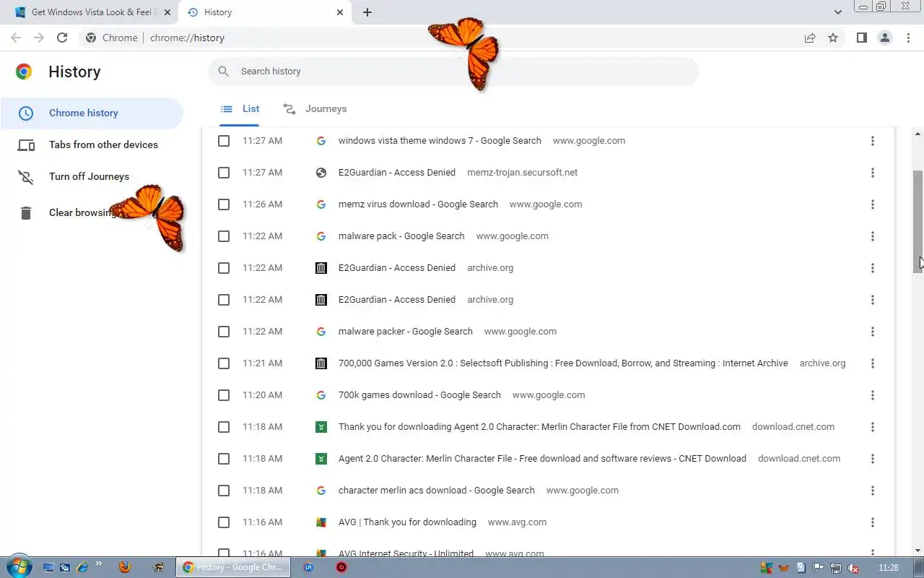Click the Search history input field
Viewport: 924px width, 578px height.
[x=453, y=72]
